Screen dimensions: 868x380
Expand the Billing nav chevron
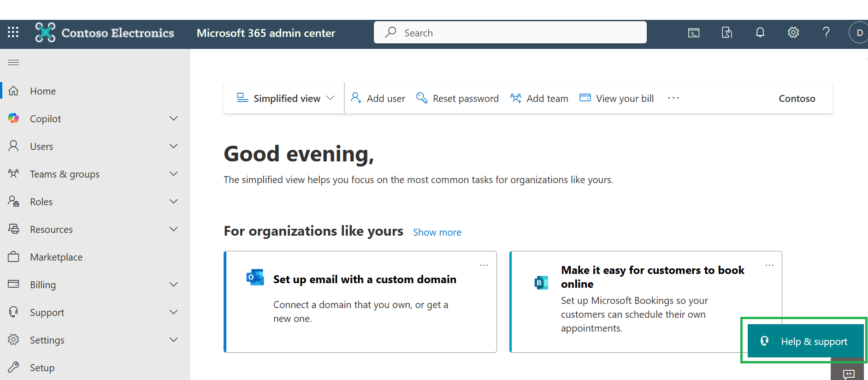[x=174, y=285]
